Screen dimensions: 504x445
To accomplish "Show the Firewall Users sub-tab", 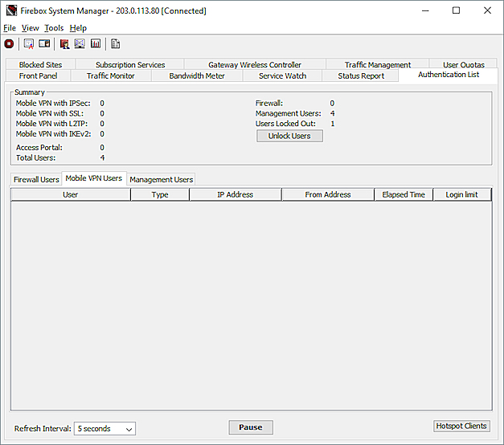I will [36, 179].
